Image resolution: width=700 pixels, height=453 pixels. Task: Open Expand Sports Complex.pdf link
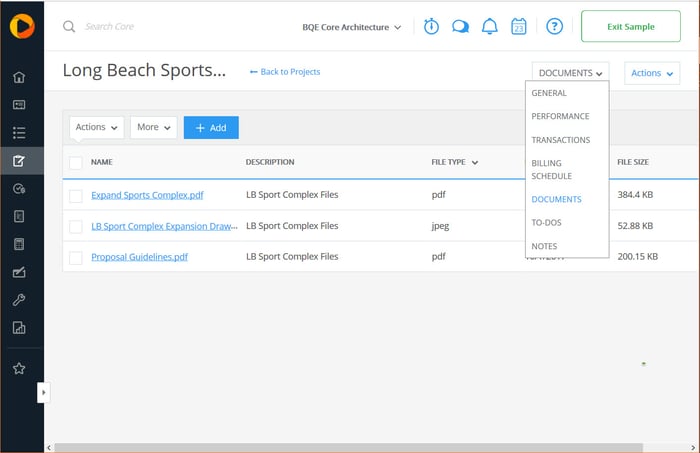click(147, 195)
